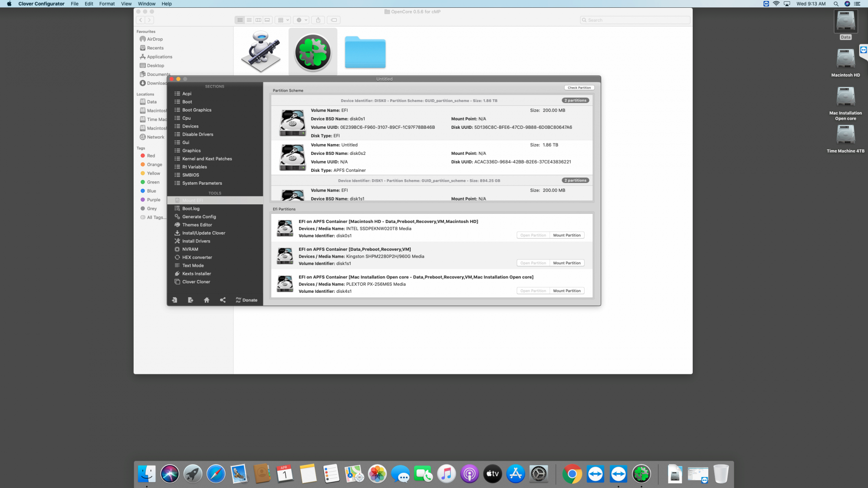This screenshot has width=868, height=488.
Task: Click the Check Partition button
Action: point(579,88)
